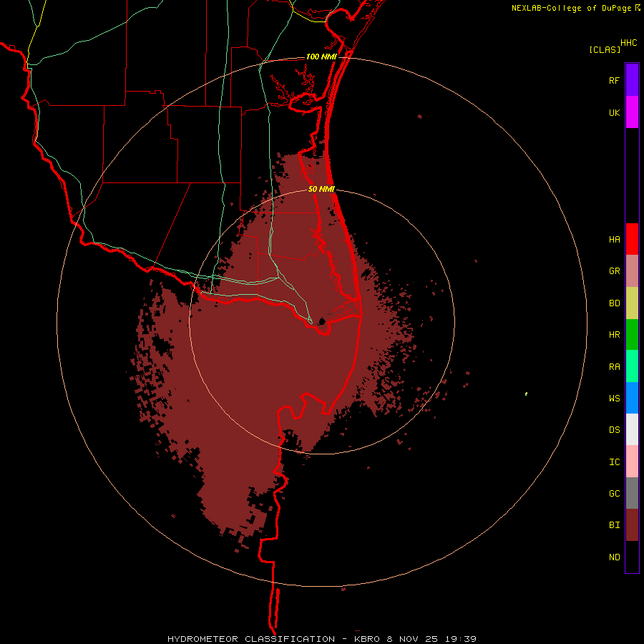This screenshot has height=644, width=644.
Task: Click the 'RA' legend label
Action: [x=615, y=367]
